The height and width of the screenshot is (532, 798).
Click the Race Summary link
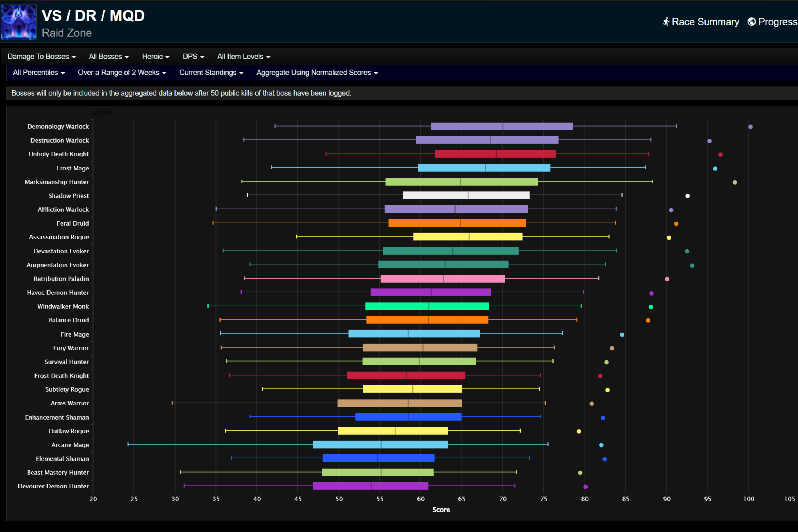[x=705, y=22]
